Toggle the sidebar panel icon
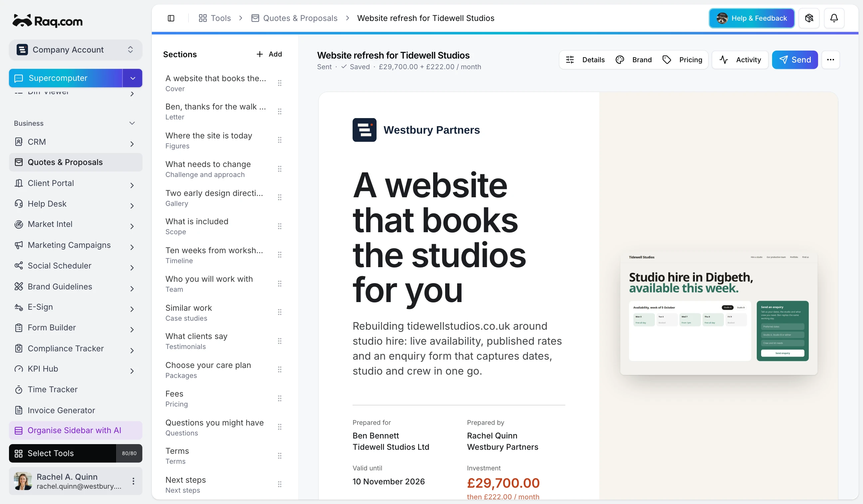The image size is (863, 504). click(171, 18)
